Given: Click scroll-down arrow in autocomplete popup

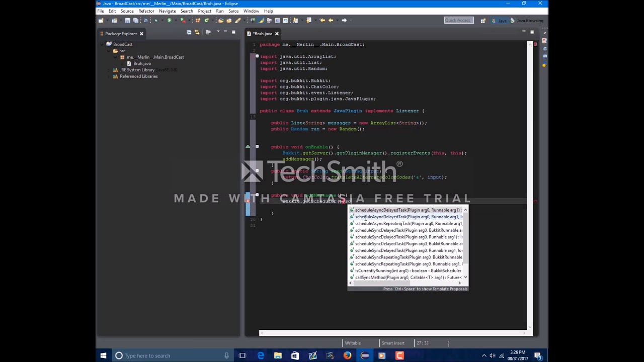Looking at the screenshot, I should pyautogui.click(x=465, y=278).
